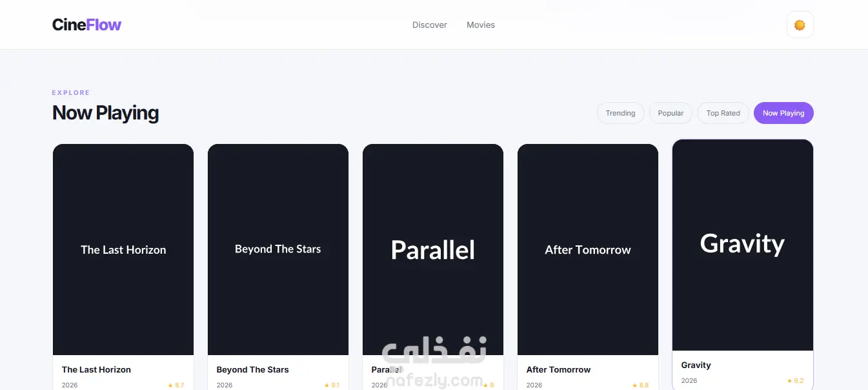Toggle the sun theme switch icon
Screen dimensions: 868x390
pos(800,25)
